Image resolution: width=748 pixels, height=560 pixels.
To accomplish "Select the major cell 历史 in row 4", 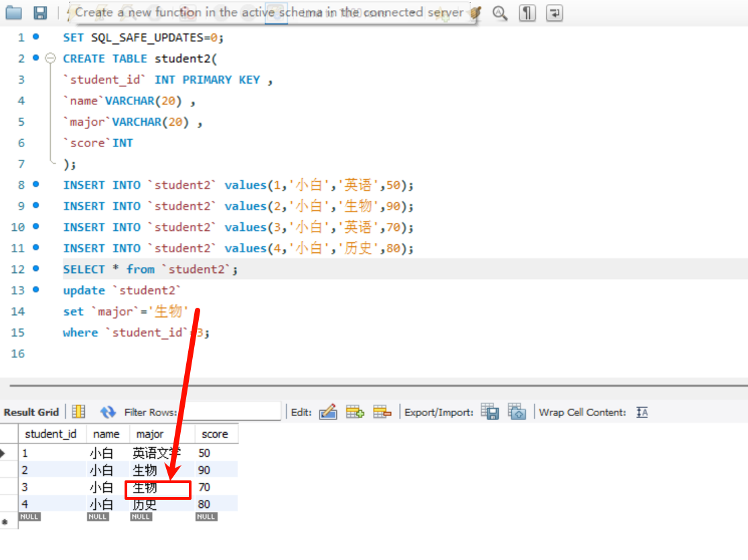I will [x=162, y=504].
